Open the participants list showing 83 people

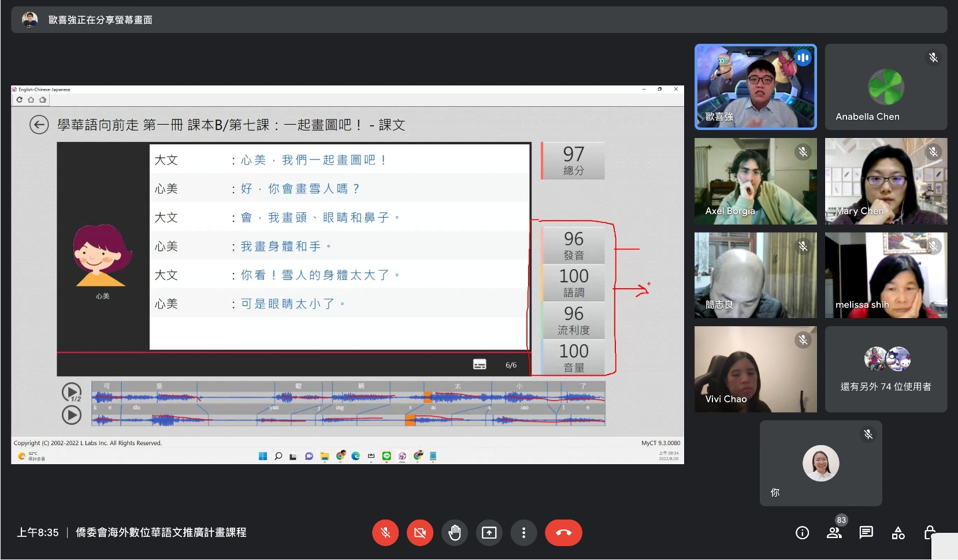(834, 533)
